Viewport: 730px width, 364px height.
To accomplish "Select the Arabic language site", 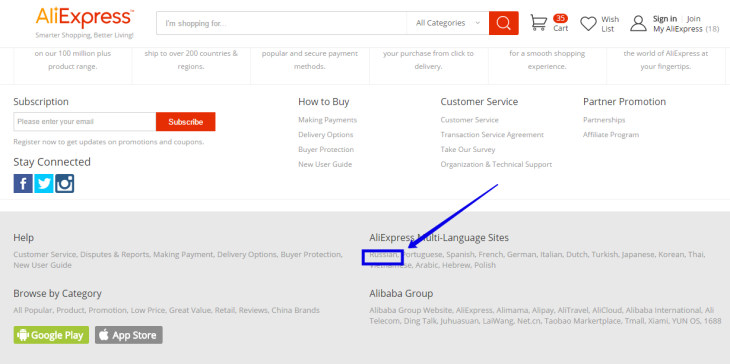I will coord(426,265).
